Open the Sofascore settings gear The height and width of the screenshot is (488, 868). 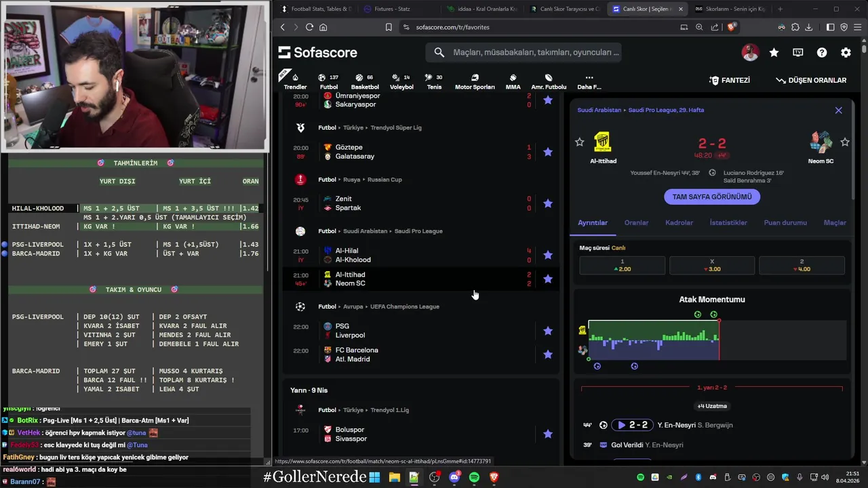coord(846,52)
